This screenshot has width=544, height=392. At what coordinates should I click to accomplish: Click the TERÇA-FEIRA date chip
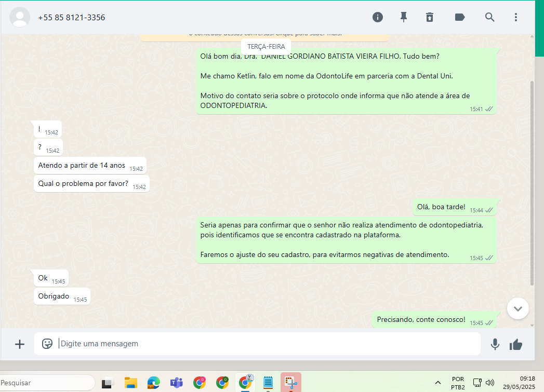pos(266,46)
